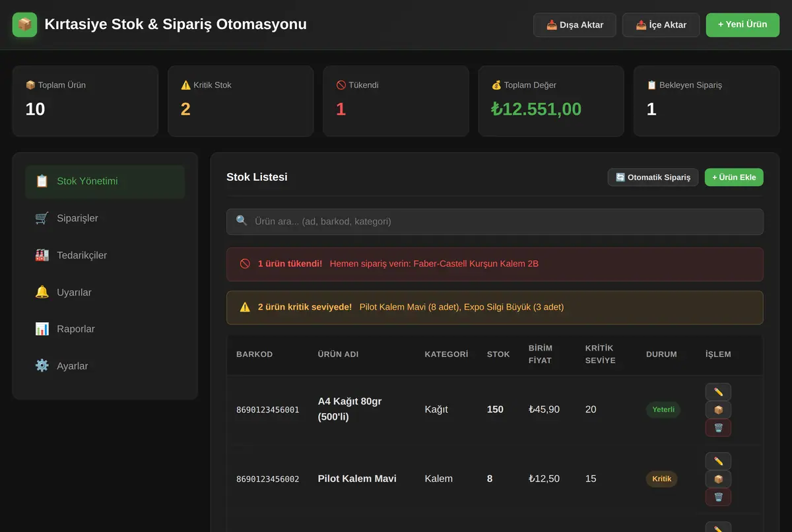Click the Tükendi stat card
The image size is (792, 532).
tap(396, 101)
